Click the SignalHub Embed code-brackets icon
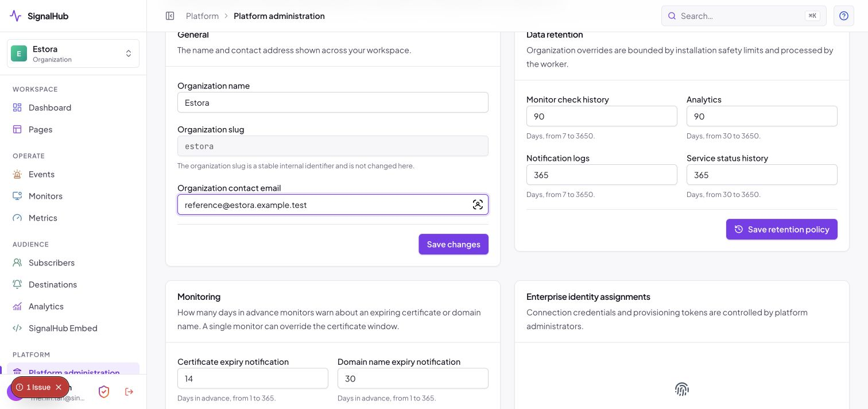Image resolution: width=868 pixels, height=409 pixels. (x=17, y=328)
